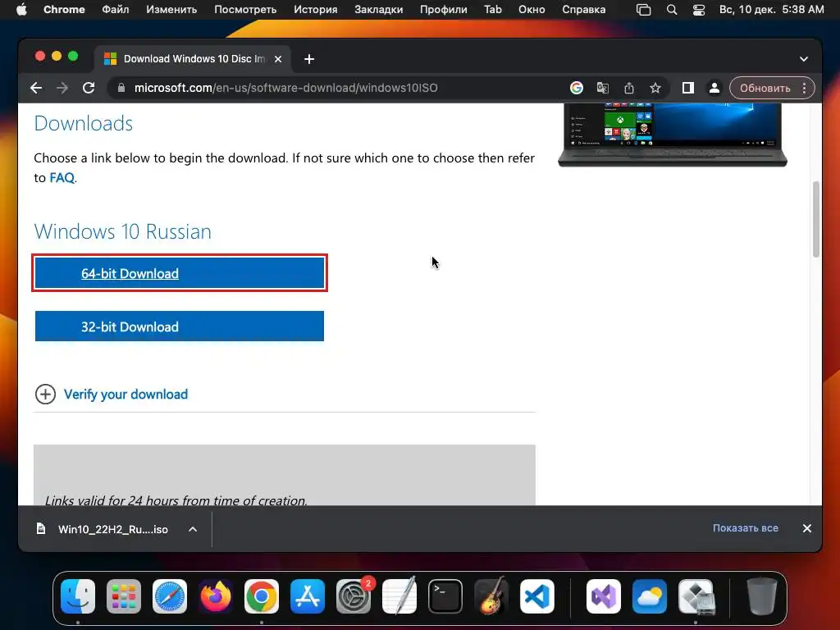Viewport: 840px width, 630px height.
Task: Open the История menu
Action: (316, 10)
